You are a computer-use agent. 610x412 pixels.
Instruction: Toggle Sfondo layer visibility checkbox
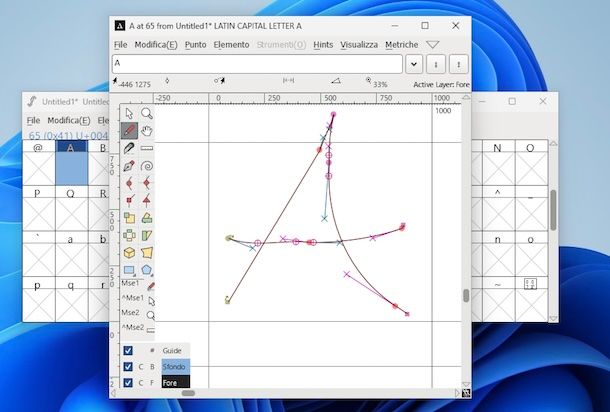click(x=128, y=366)
